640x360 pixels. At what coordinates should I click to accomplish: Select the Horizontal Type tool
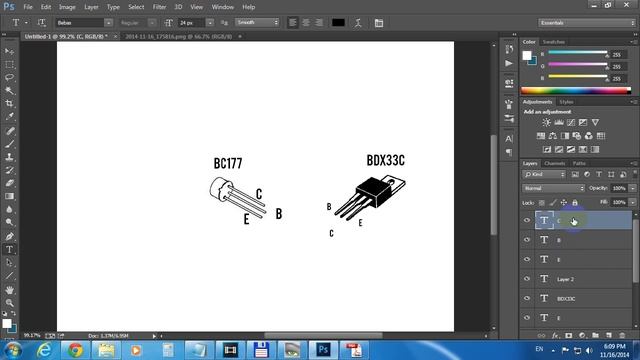click(x=9, y=249)
